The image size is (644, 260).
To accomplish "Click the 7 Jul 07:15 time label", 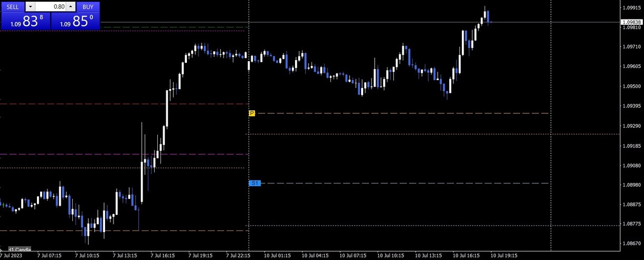I will click(x=49, y=256).
